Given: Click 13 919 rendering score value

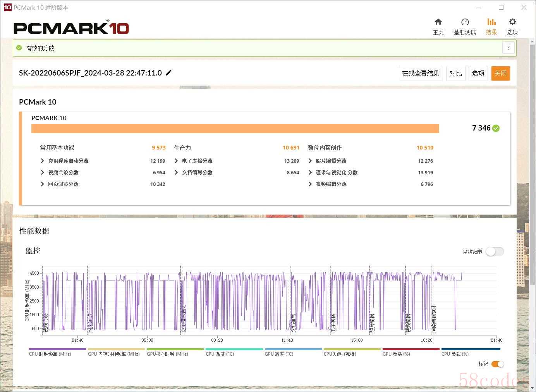Looking at the screenshot, I should click(426, 172).
